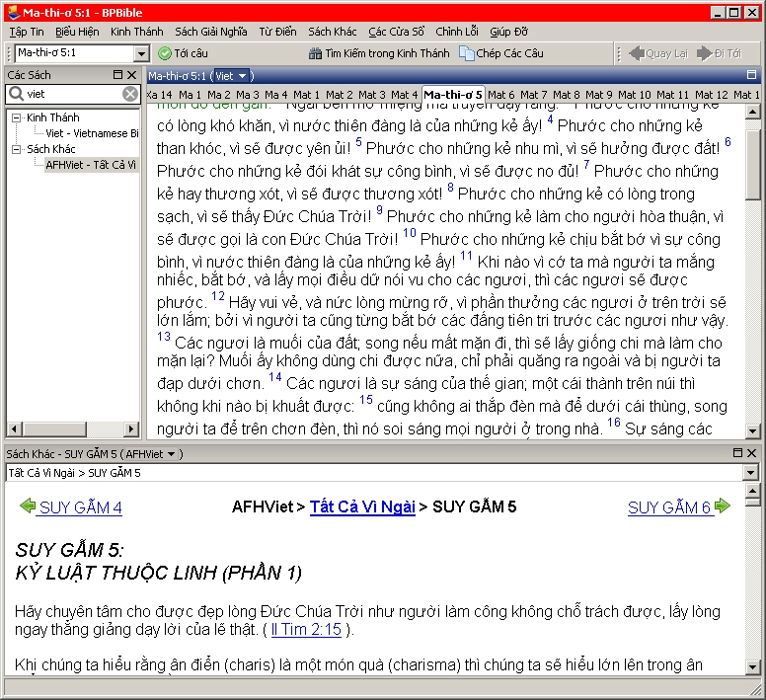
Task: Click Đi Tới forward arrow
Action: point(719,53)
